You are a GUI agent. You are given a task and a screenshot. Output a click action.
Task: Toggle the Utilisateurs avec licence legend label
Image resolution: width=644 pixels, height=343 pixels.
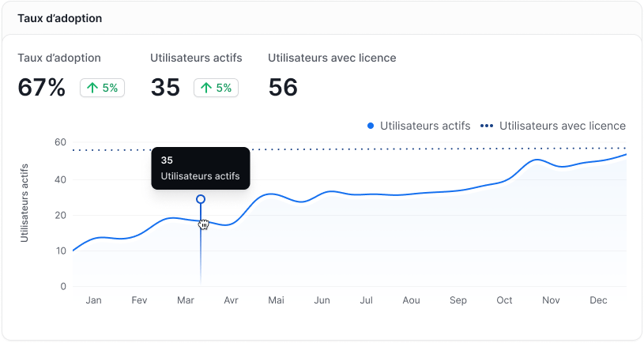562,126
